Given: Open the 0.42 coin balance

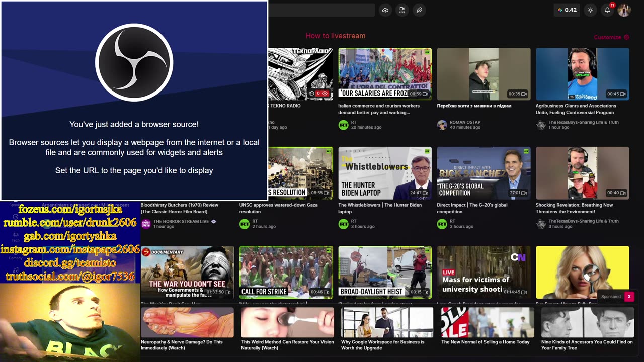Looking at the screenshot, I should pos(567,10).
